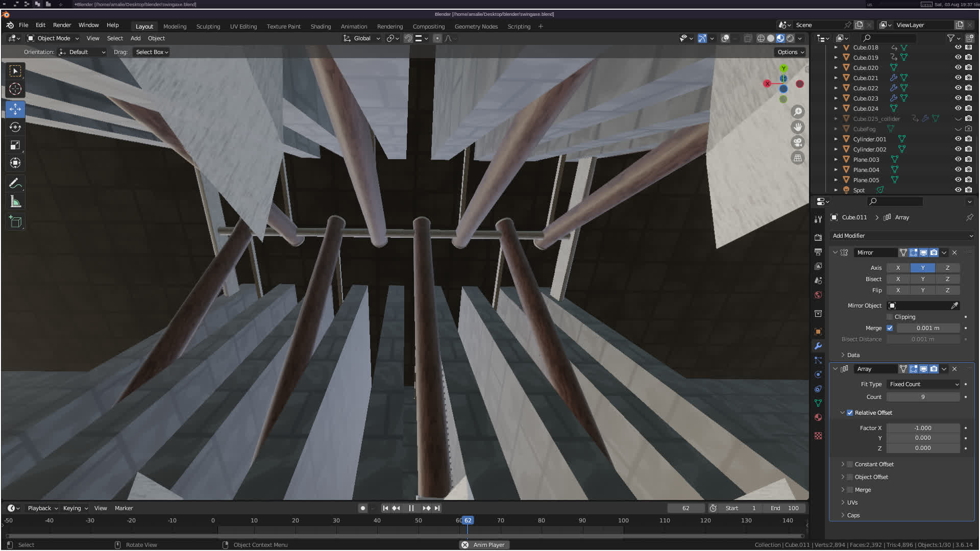The image size is (980, 551).
Task: Pause the animation playback
Action: tap(411, 508)
